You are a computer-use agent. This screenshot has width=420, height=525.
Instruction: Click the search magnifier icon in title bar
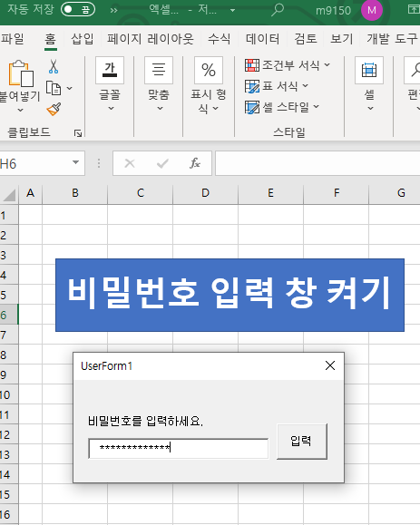278,9
